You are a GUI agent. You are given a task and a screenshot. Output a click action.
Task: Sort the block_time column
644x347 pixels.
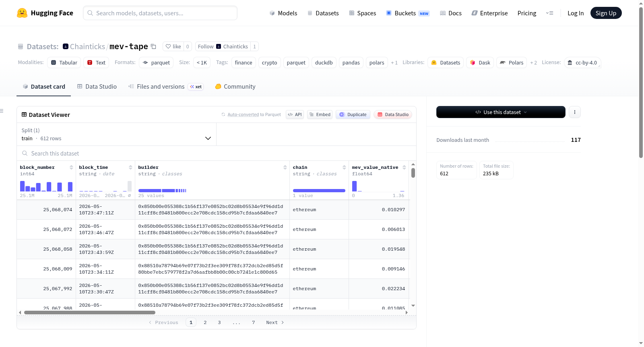click(x=130, y=167)
